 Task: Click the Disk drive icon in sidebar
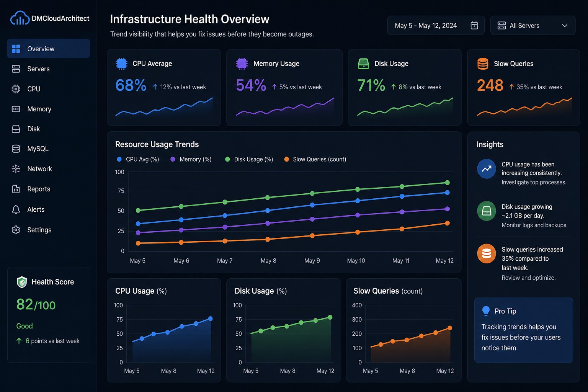tap(16, 129)
